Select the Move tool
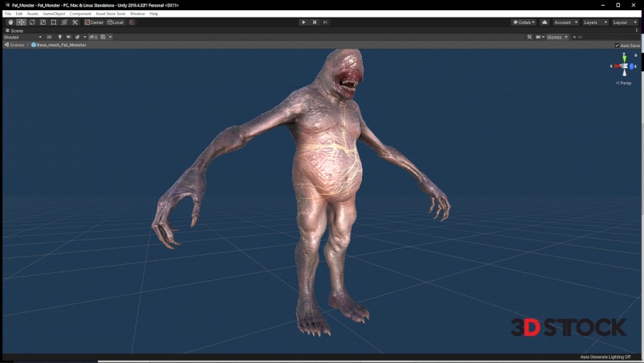This screenshot has height=363, width=644. click(21, 23)
